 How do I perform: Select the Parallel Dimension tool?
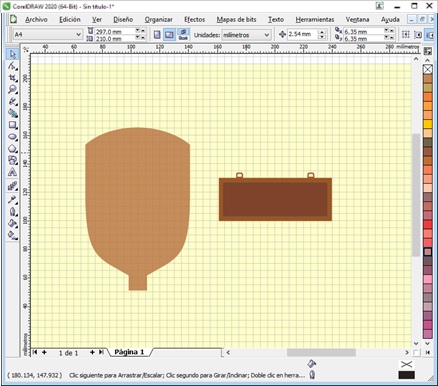tap(12, 186)
